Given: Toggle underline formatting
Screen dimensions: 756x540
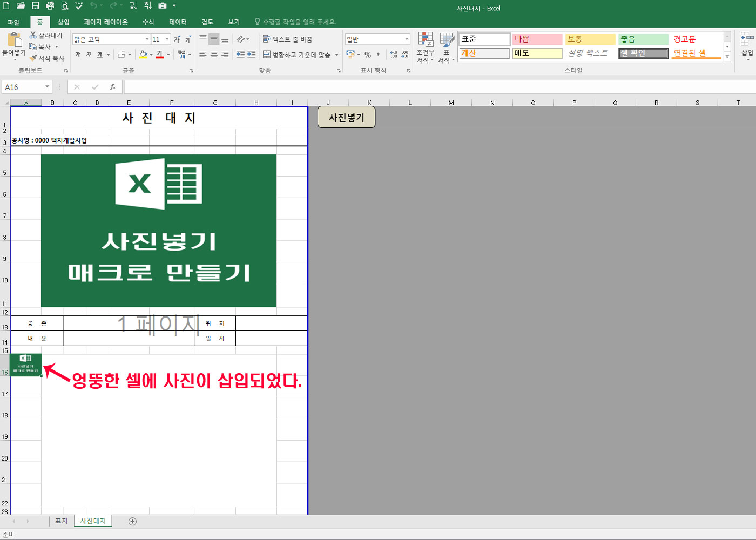Looking at the screenshot, I should point(99,55).
